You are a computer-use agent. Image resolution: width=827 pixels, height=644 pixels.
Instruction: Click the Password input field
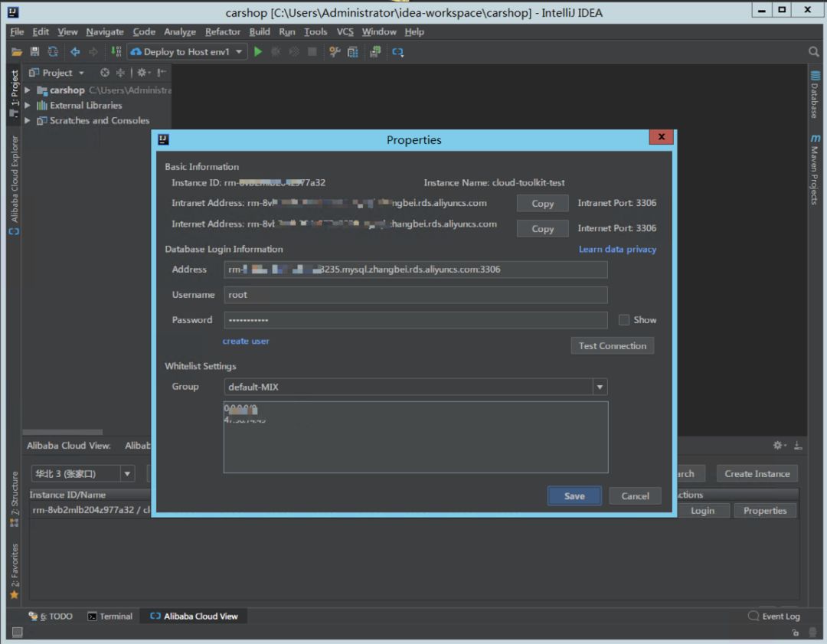pos(415,320)
